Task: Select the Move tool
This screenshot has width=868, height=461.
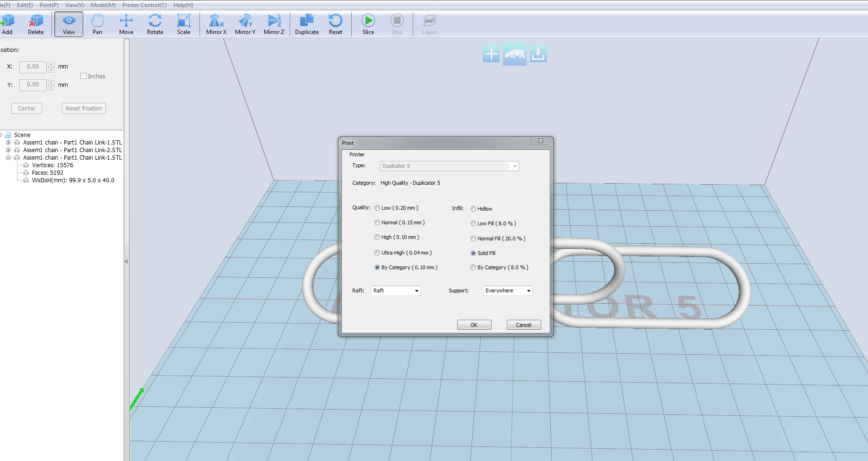Action: tap(126, 24)
